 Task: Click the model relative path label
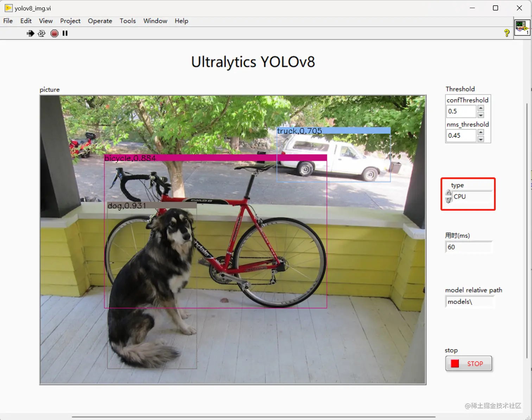click(x=474, y=290)
